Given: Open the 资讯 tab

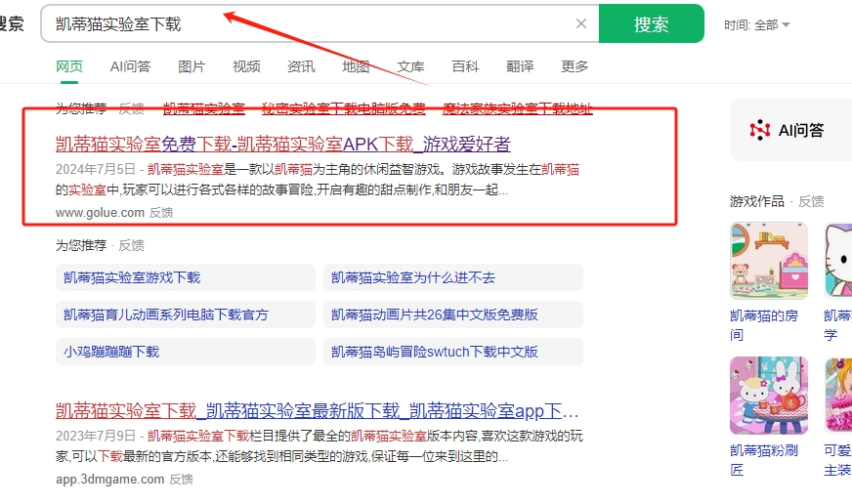Looking at the screenshot, I should click(301, 66).
